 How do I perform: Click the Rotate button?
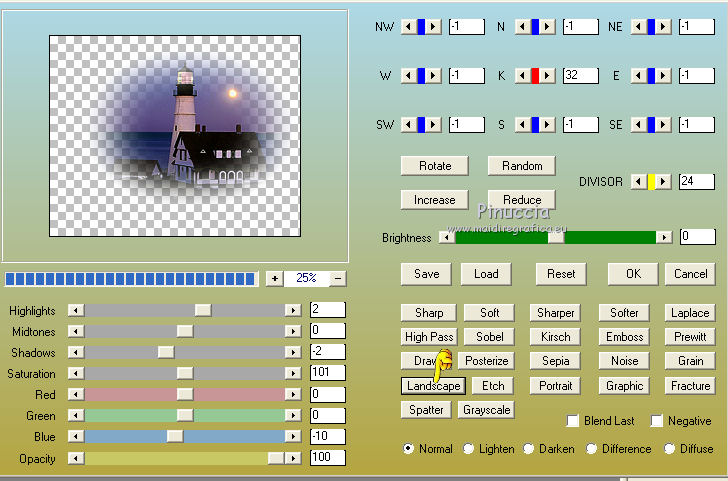click(435, 166)
